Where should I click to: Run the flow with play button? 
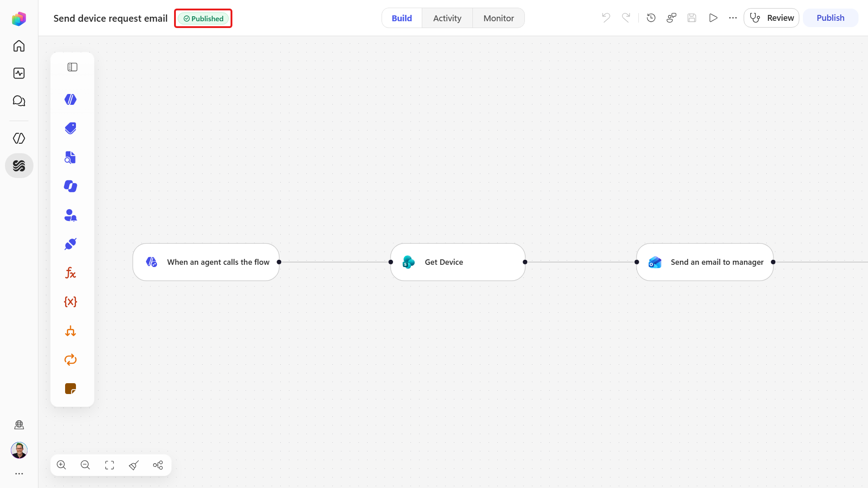coord(713,18)
